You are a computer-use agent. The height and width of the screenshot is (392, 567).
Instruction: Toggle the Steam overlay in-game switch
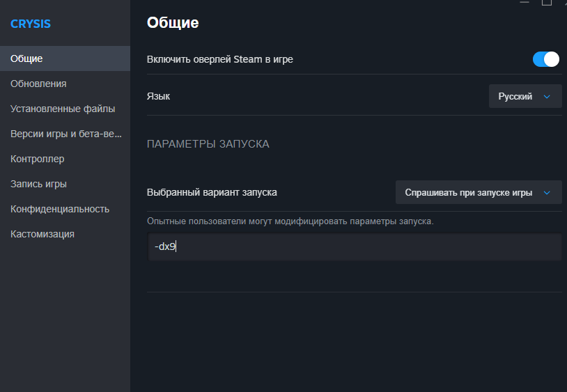click(545, 59)
